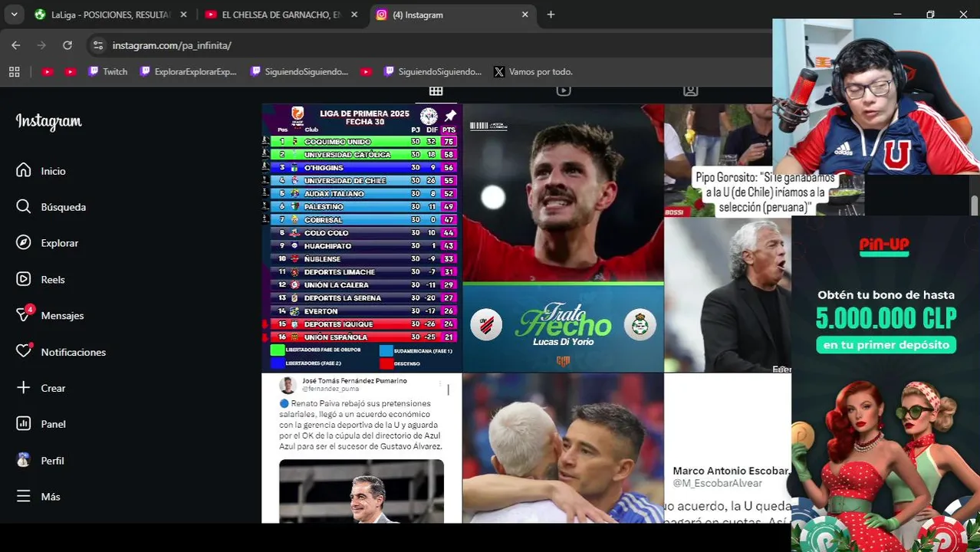This screenshot has height=552, width=980.
Task: Open the ExplorarExplorarExp... bookmark
Action: pos(188,71)
